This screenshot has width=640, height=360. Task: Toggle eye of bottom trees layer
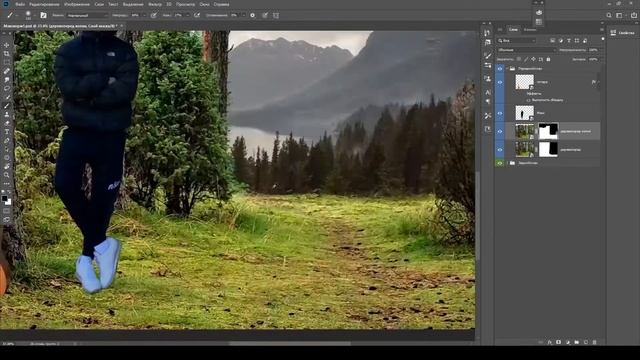(x=500, y=150)
